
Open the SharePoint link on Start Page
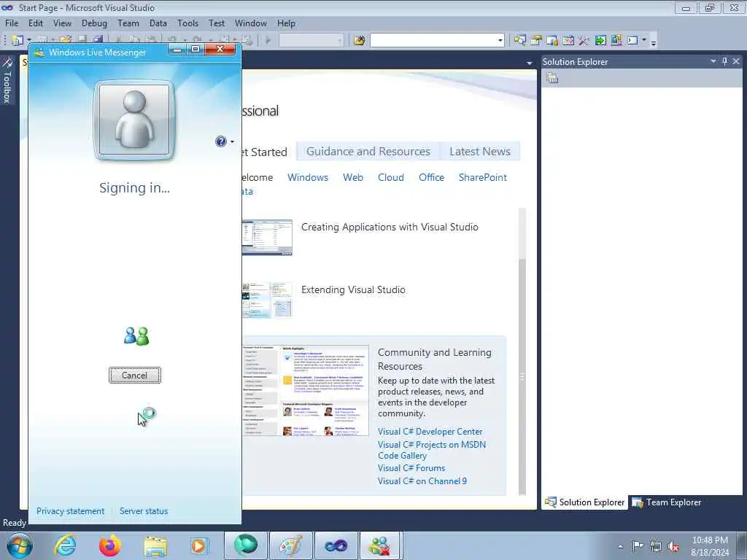click(x=483, y=177)
